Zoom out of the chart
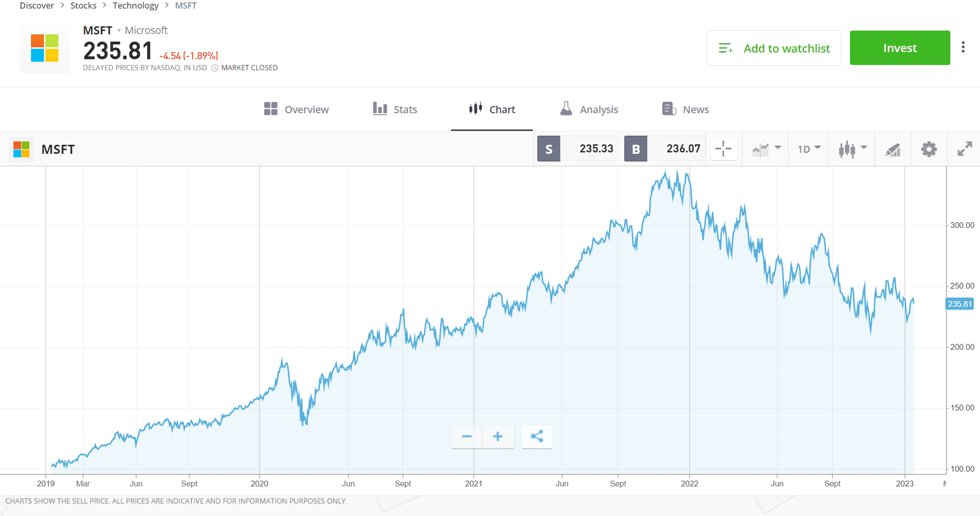The image size is (980, 516). tap(466, 436)
